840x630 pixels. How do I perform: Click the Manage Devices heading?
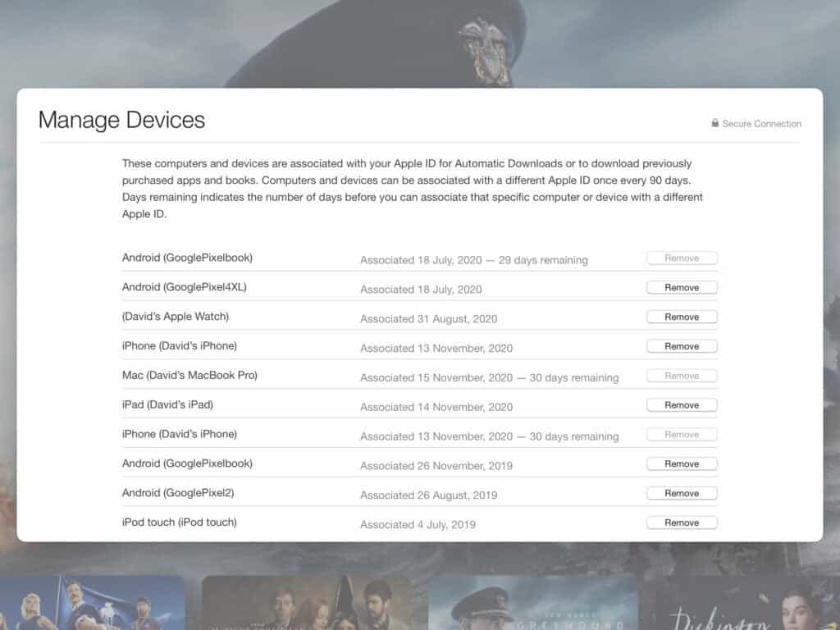121,120
